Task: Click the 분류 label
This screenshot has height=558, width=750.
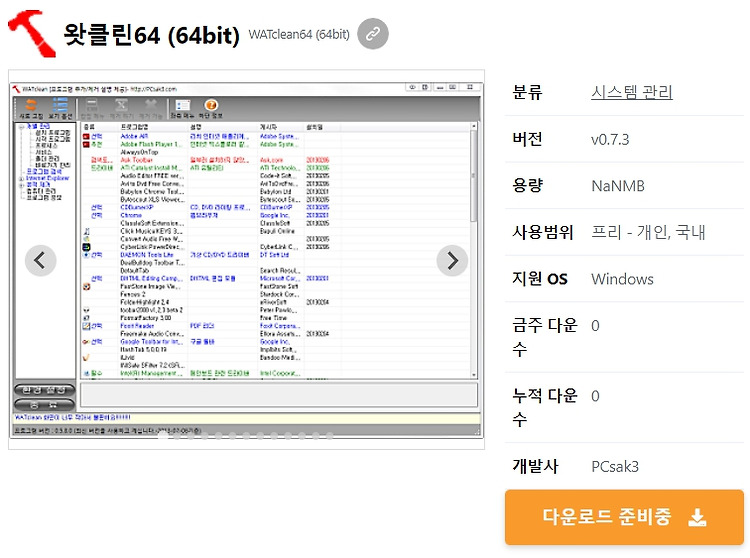Action: [x=527, y=92]
